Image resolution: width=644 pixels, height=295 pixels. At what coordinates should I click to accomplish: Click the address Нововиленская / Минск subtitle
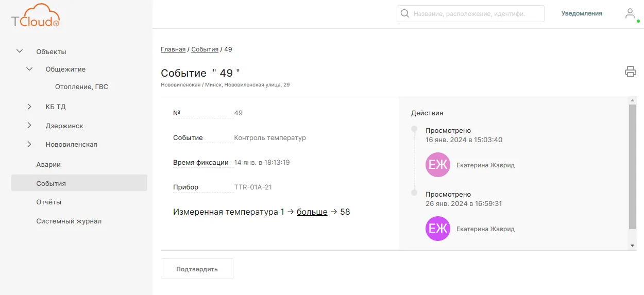pos(225,85)
